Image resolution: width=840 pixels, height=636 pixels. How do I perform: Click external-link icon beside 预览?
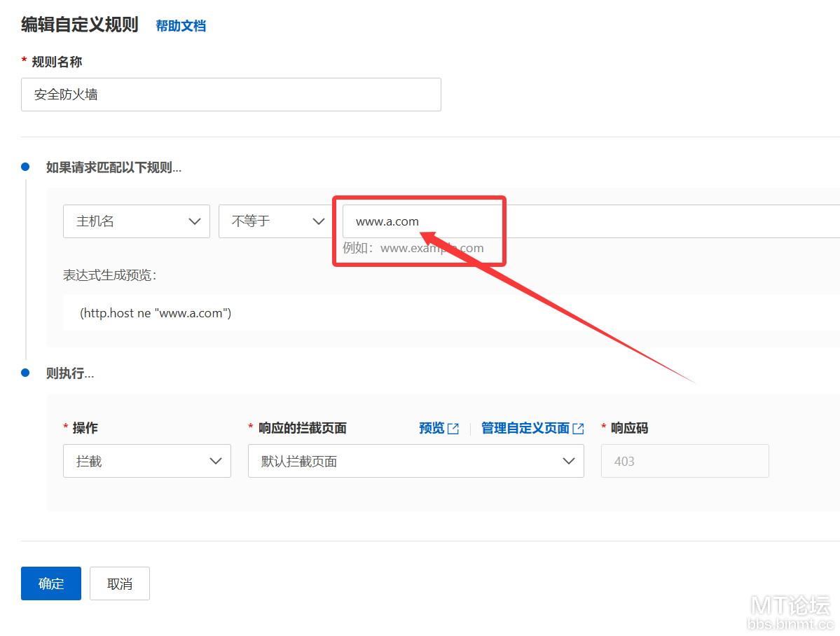(x=453, y=429)
